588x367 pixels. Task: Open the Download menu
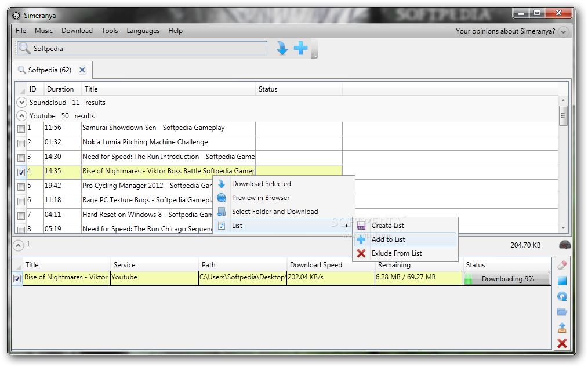77,31
